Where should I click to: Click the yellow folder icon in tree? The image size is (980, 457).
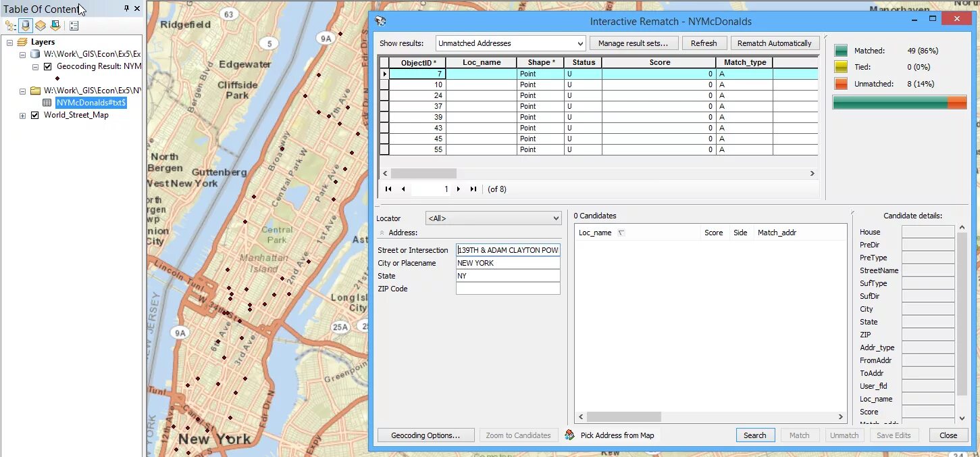pyautogui.click(x=35, y=91)
